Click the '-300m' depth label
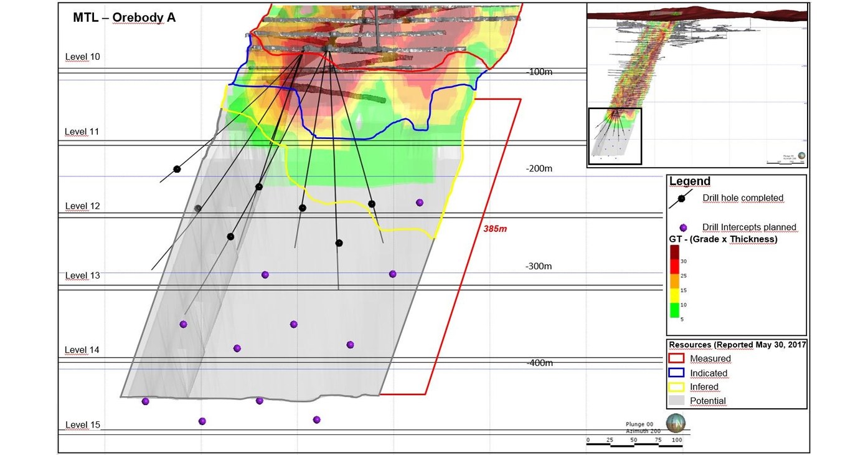This screenshot has width=868, height=455. 539,266
